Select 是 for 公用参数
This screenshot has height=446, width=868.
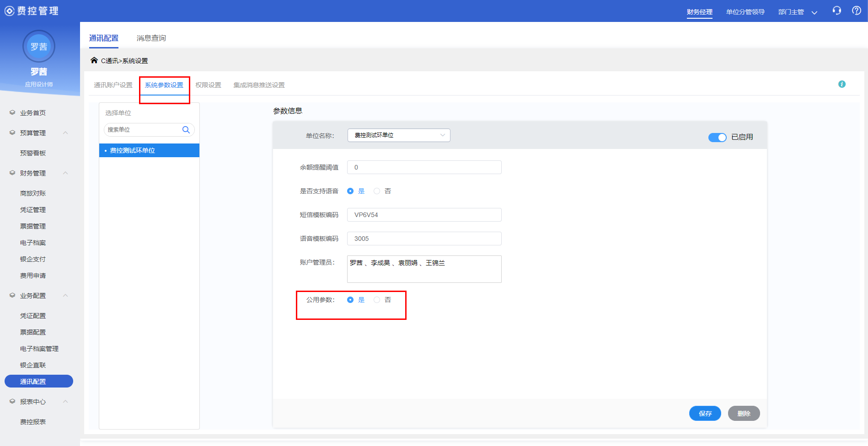[350, 300]
